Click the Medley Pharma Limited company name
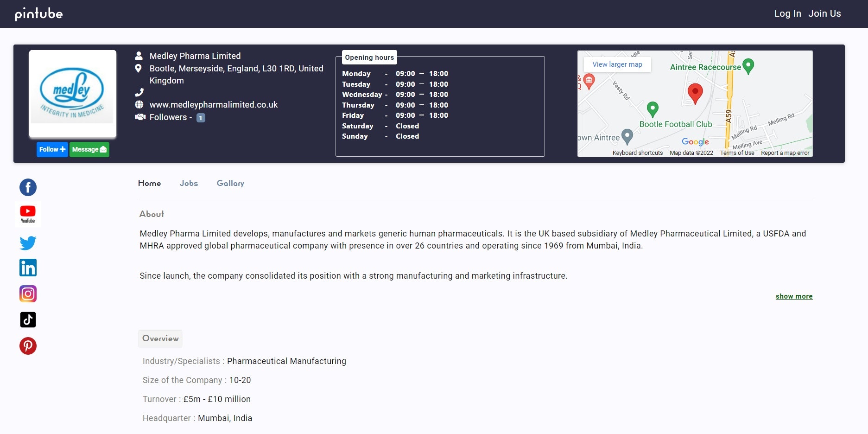The width and height of the screenshot is (868, 434). 195,56
